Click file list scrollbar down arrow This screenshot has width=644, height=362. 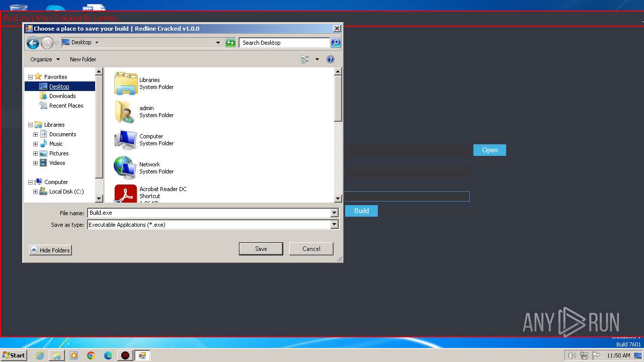coord(338,199)
